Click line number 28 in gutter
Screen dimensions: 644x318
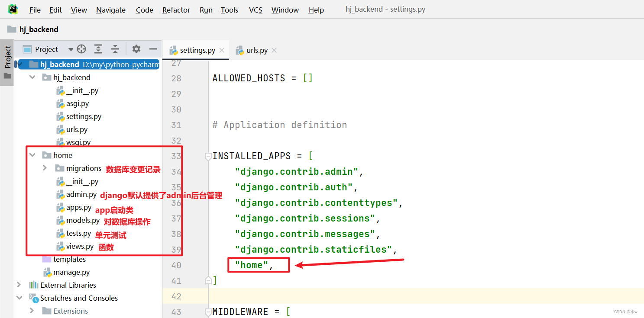click(x=176, y=78)
